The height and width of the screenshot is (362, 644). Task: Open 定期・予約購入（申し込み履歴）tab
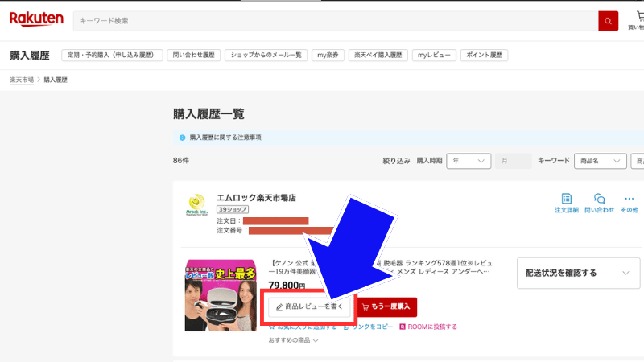point(112,55)
